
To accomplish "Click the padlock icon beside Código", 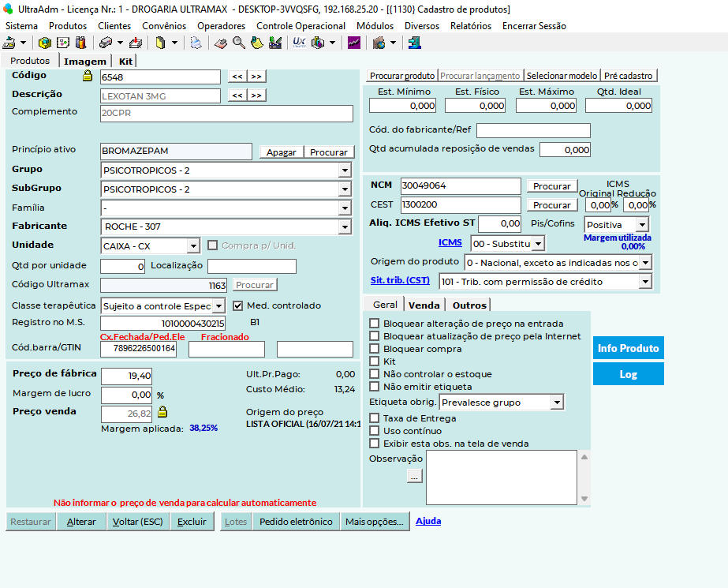I will (88, 75).
